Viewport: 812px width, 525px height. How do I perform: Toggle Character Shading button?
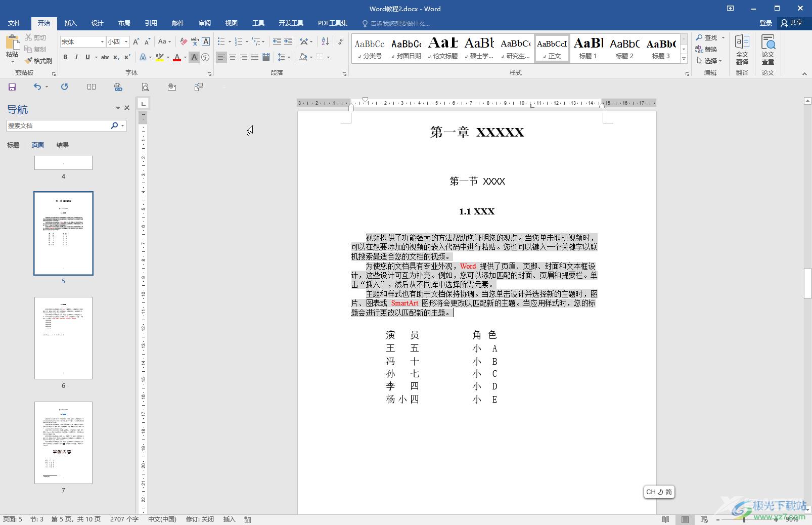(x=194, y=57)
